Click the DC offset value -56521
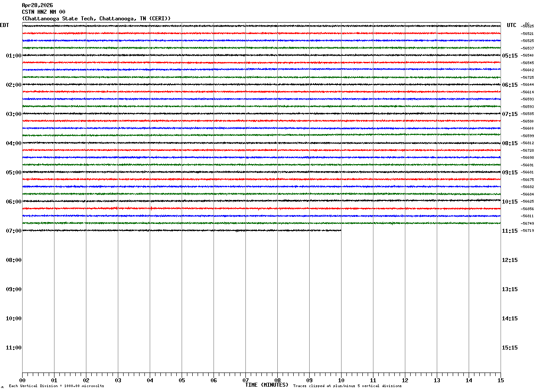This screenshot has width=536, height=392. pos(528,34)
